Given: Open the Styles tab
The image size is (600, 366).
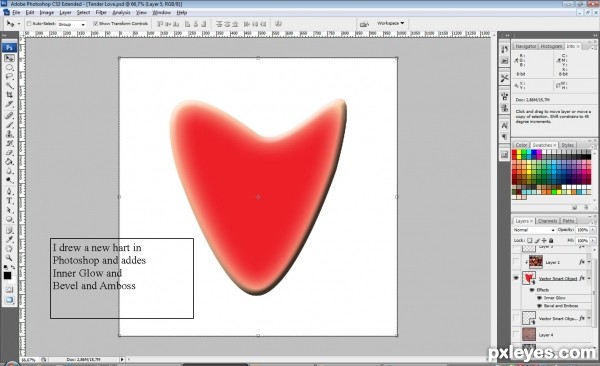Looking at the screenshot, I should click(567, 145).
